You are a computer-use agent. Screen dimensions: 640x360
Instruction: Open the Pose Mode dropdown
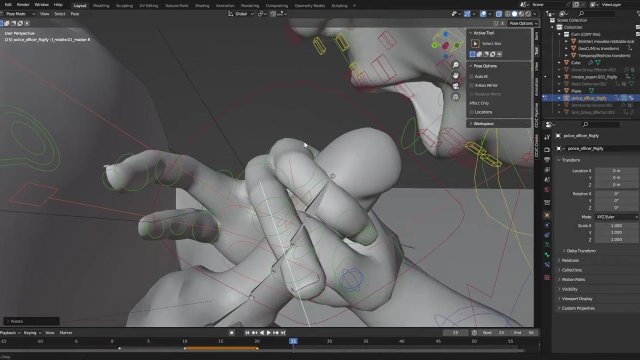click(18, 14)
